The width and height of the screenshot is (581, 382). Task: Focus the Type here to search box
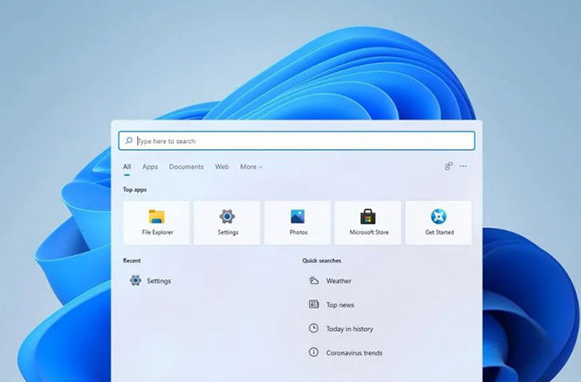pyautogui.click(x=297, y=141)
